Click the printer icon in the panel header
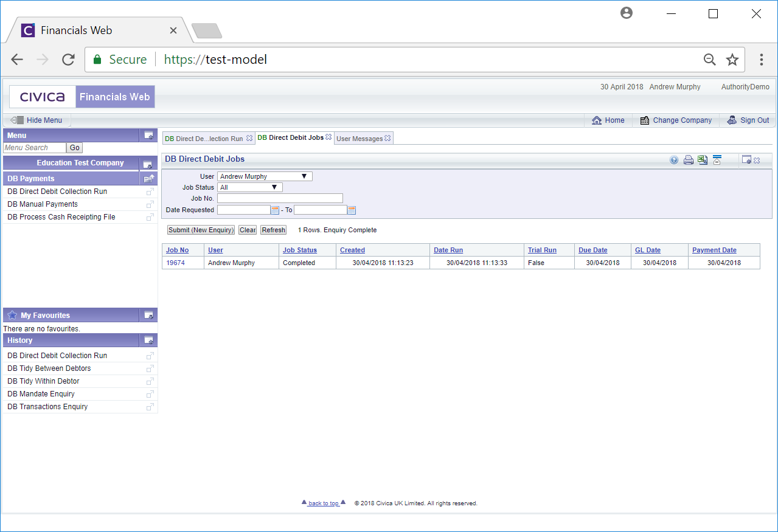The height and width of the screenshot is (532, 778). pyautogui.click(x=689, y=161)
